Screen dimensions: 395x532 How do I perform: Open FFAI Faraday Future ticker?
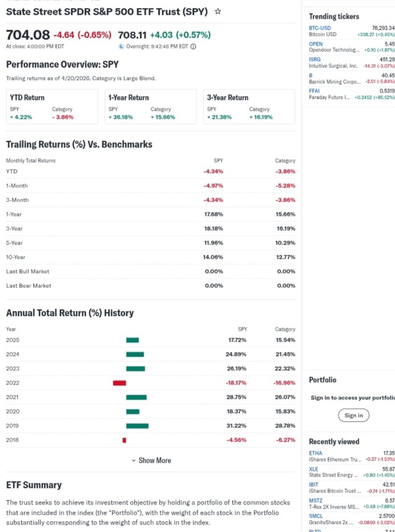click(x=315, y=90)
